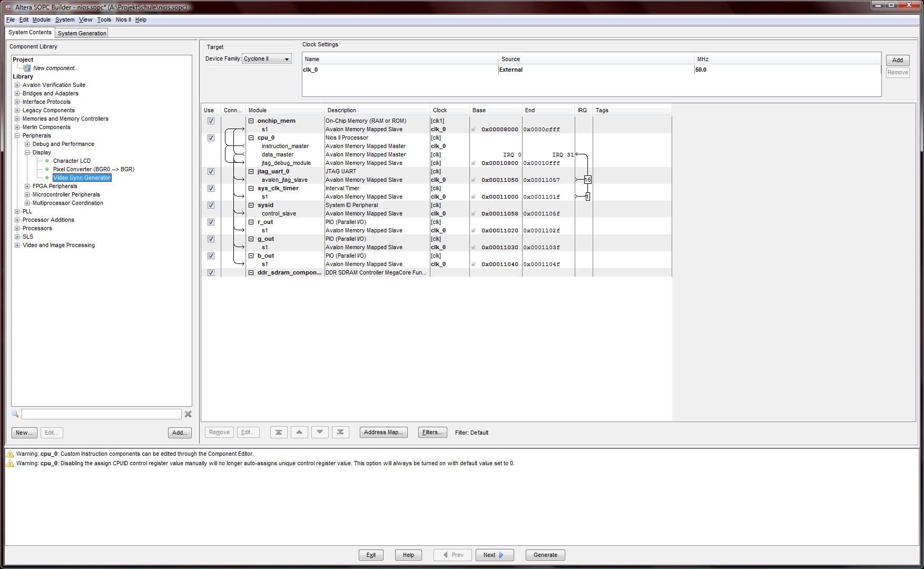The width and height of the screenshot is (924, 569).
Task: Click lock icon beside base 0x00011058
Action: [x=473, y=213]
